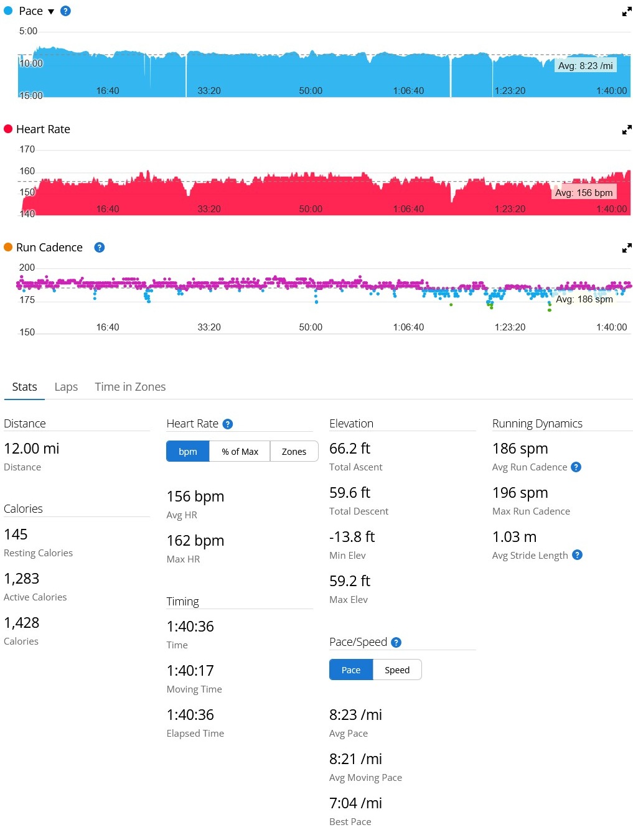Click the Avg: 8:23 /mi label

tap(586, 65)
